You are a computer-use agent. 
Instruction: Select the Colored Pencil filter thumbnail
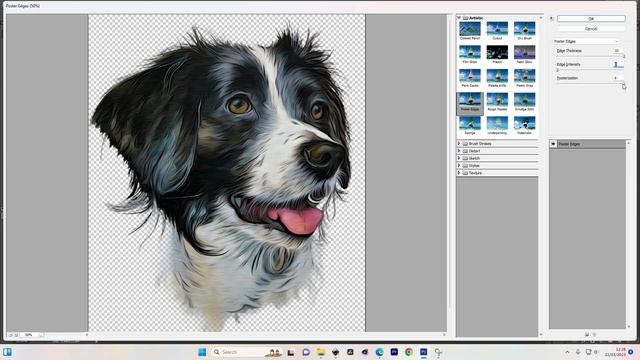click(x=470, y=29)
